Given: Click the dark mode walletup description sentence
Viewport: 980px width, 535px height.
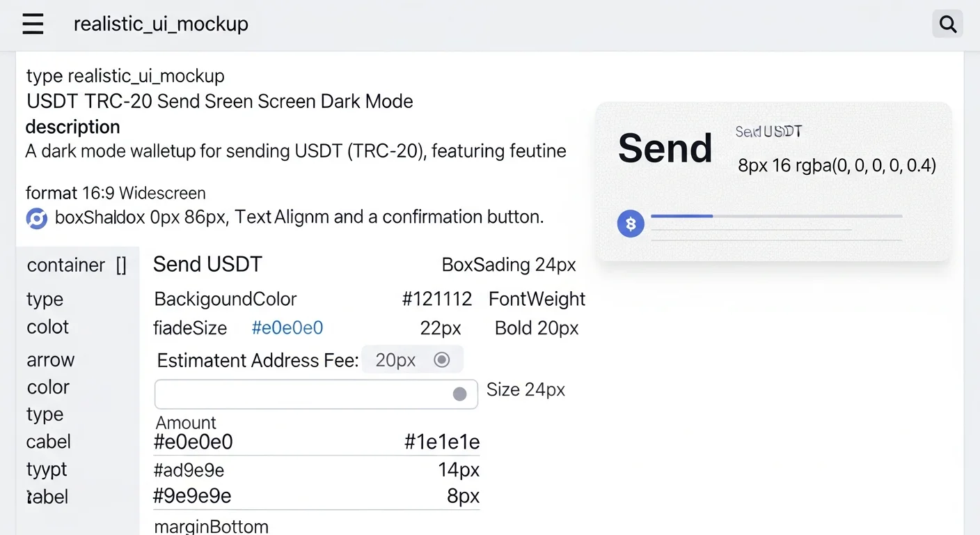Looking at the screenshot, I should (296, 151).
